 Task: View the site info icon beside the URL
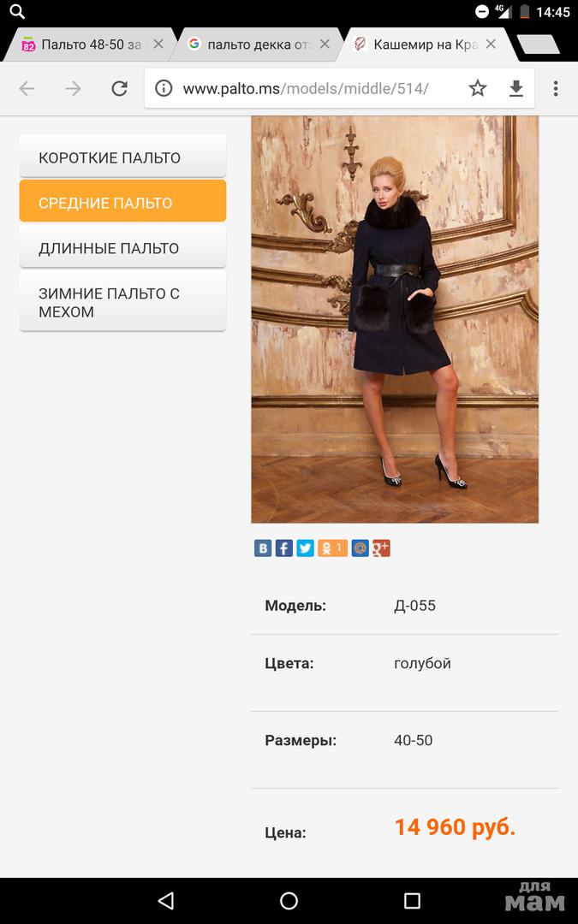pos(164,88)
